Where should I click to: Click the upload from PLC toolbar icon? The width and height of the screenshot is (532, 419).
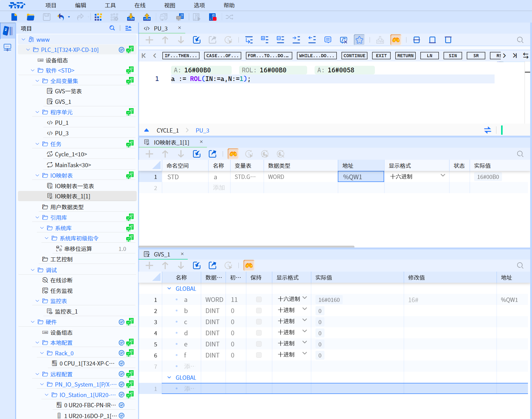(147, 17)
